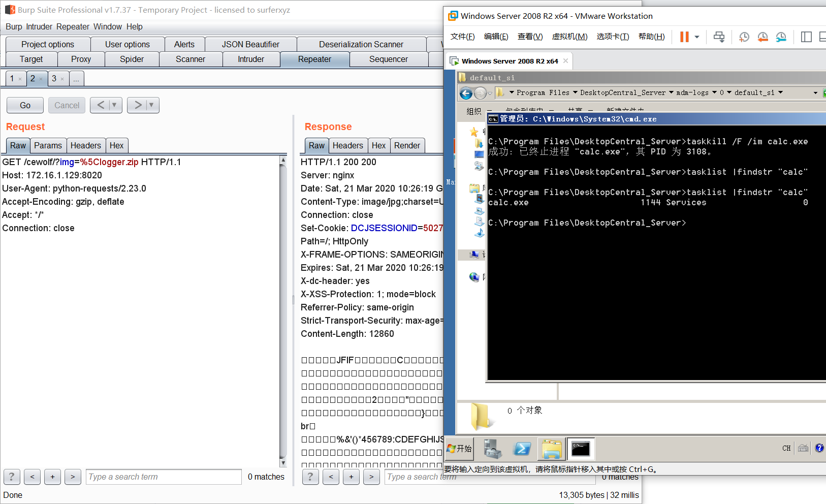This screenshot has width=826, height=504.
Task: Open Explorer recent pages history dropdown
Action: (490, 93)
